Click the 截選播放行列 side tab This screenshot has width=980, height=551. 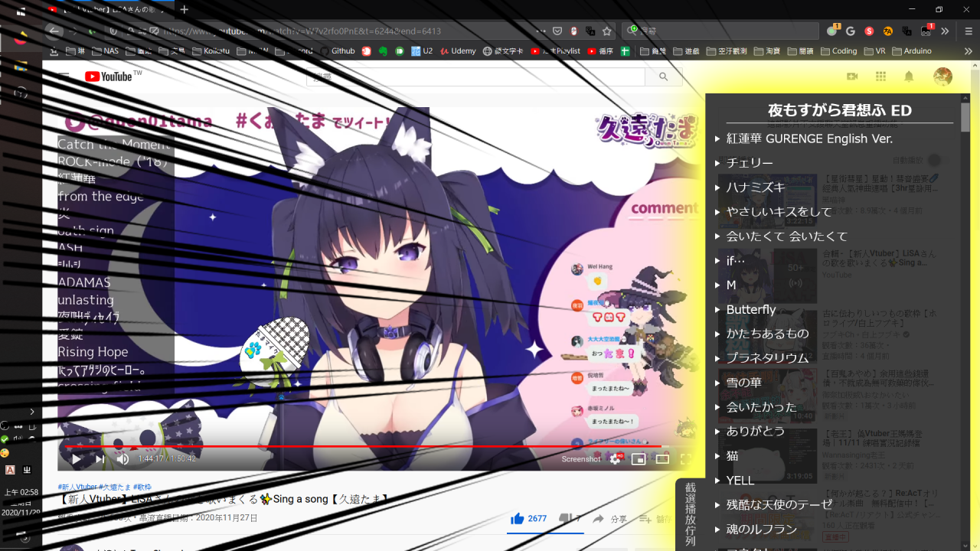pos(690,514)
